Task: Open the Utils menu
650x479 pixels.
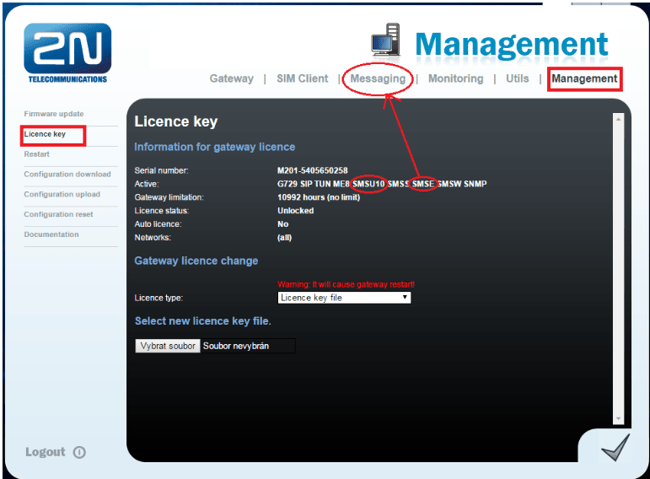Action: pos(517,78)
